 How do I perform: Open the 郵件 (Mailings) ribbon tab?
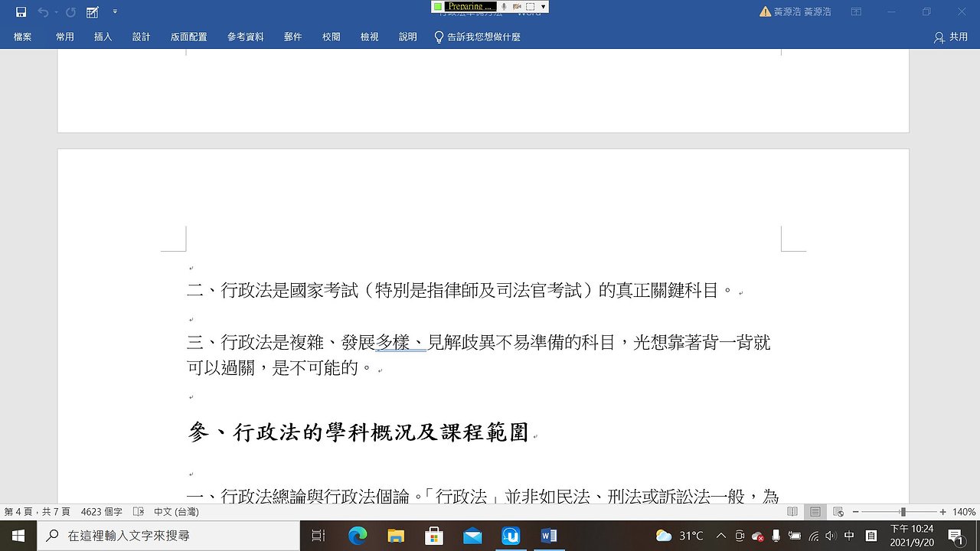click(x=293, y=37)
